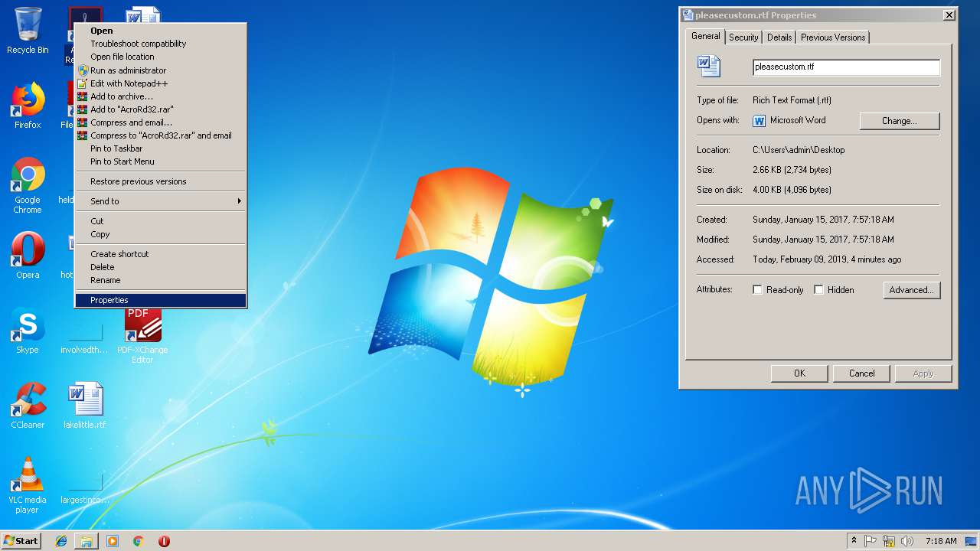Select Create shortcut menu entry
The image size is (980, 551).
point(161,254)
